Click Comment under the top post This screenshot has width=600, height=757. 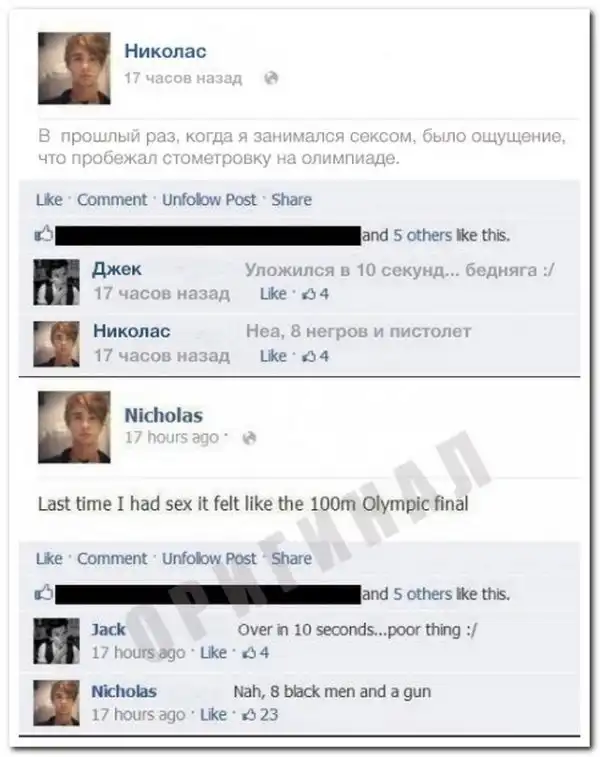pyautogui.click(x=112, y=199)
